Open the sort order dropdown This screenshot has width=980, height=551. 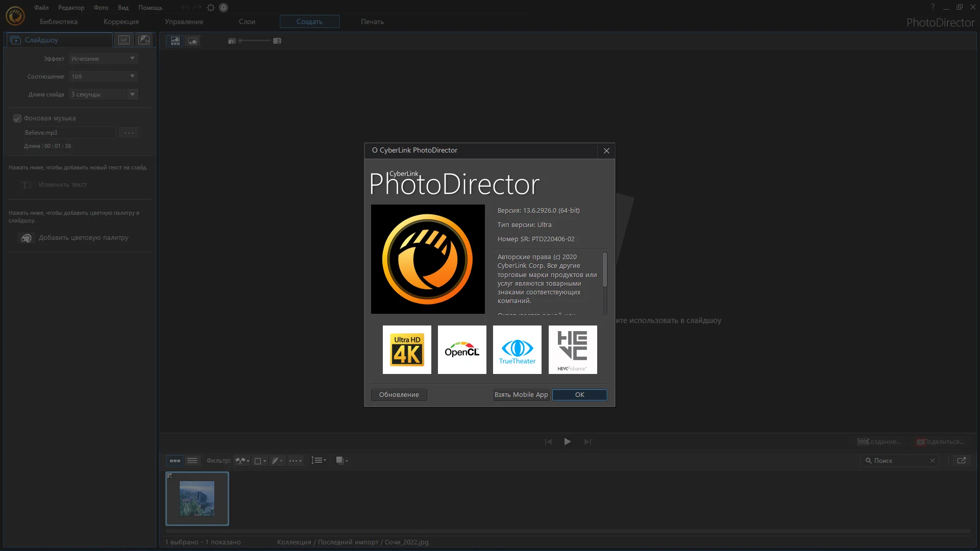pos(318,461)
